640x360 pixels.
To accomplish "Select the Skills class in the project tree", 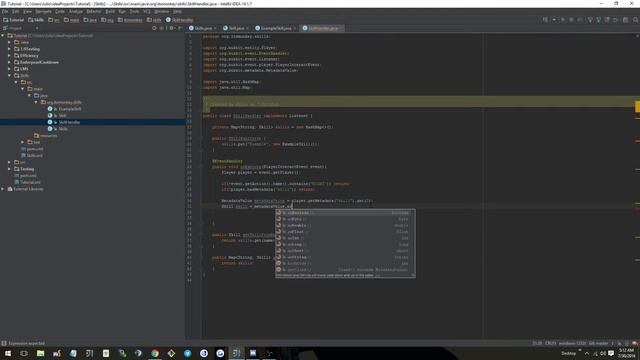I will click(63, 129).
